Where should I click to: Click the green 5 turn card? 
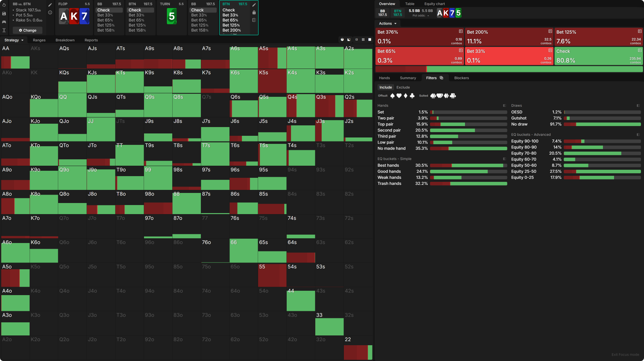[172, 16]
